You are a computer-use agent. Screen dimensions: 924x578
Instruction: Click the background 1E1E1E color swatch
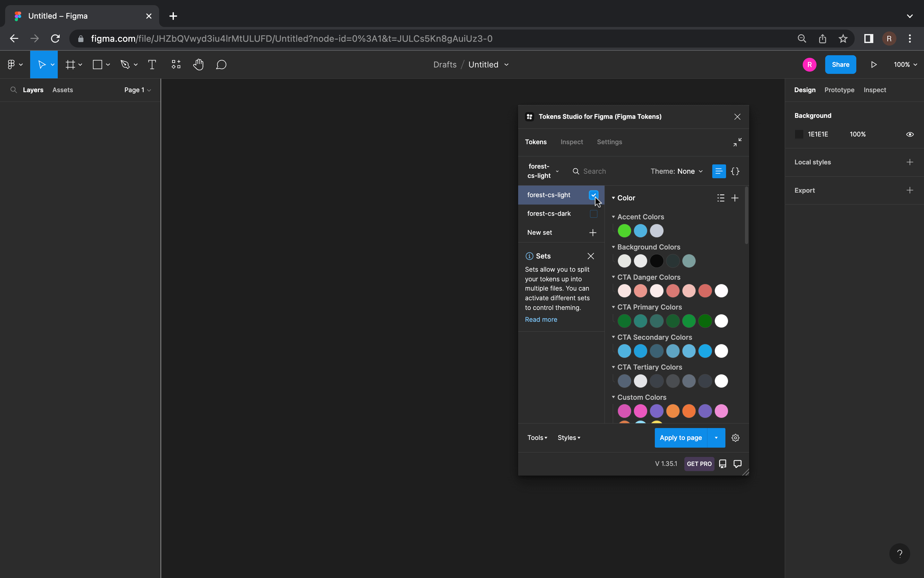coord(799,134)
